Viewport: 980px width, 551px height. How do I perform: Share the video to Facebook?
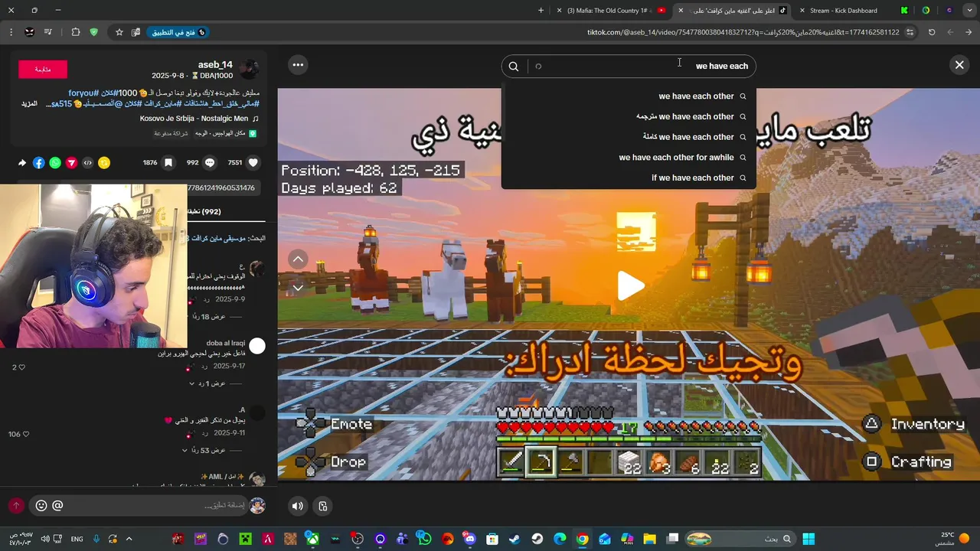point(38,162)
